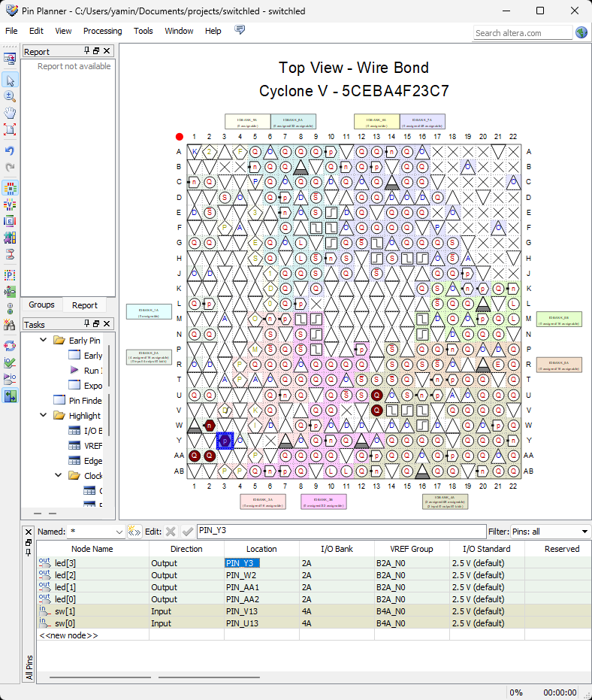Choose the hand pan tool

pyautogui.click(x=11, y=113)
